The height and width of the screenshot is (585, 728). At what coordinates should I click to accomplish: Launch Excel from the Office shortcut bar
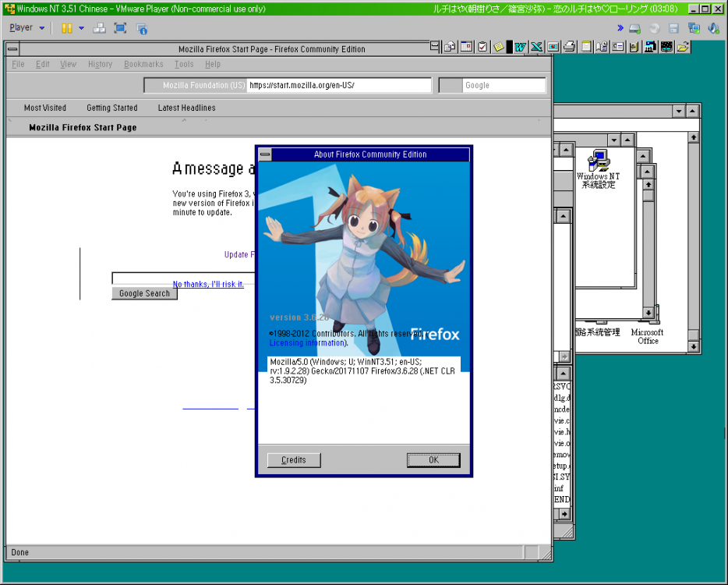(x=536, y=47)
